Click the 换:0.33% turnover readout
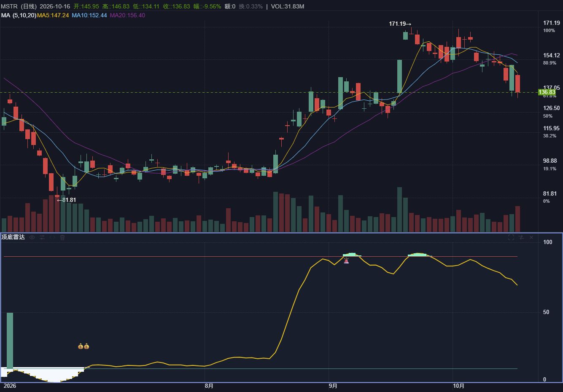563x392 pixels. pos(251,6)
